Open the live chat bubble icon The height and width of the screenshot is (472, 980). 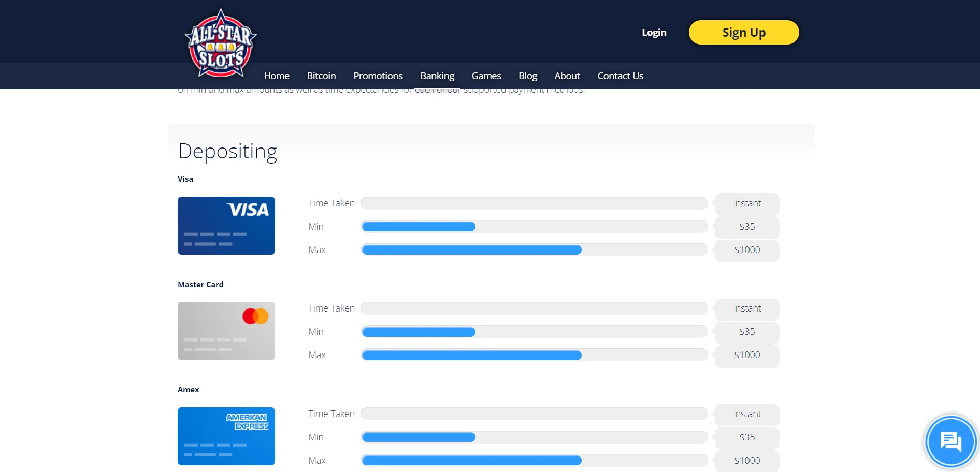tap(951, 441)
